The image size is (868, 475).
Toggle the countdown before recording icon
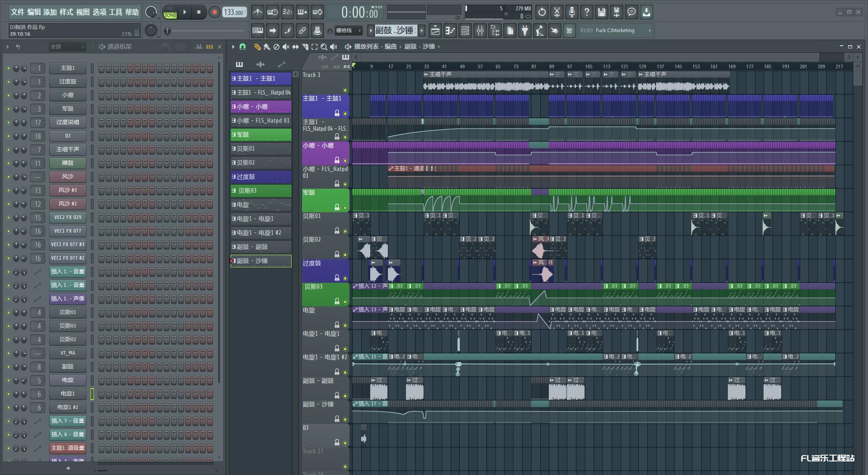coord(287,12)
